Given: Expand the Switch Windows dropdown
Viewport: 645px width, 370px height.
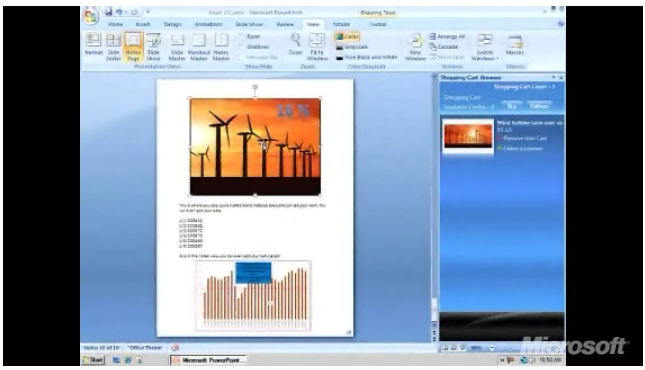Looking at the screenshot, I should (485, 47).
